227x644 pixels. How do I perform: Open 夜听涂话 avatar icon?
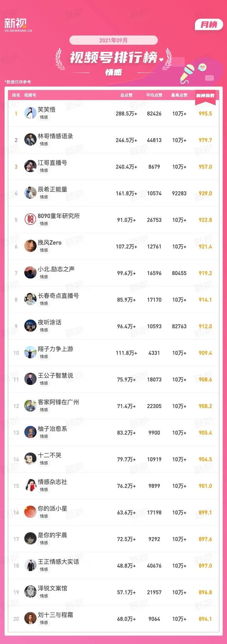point(31,326)
